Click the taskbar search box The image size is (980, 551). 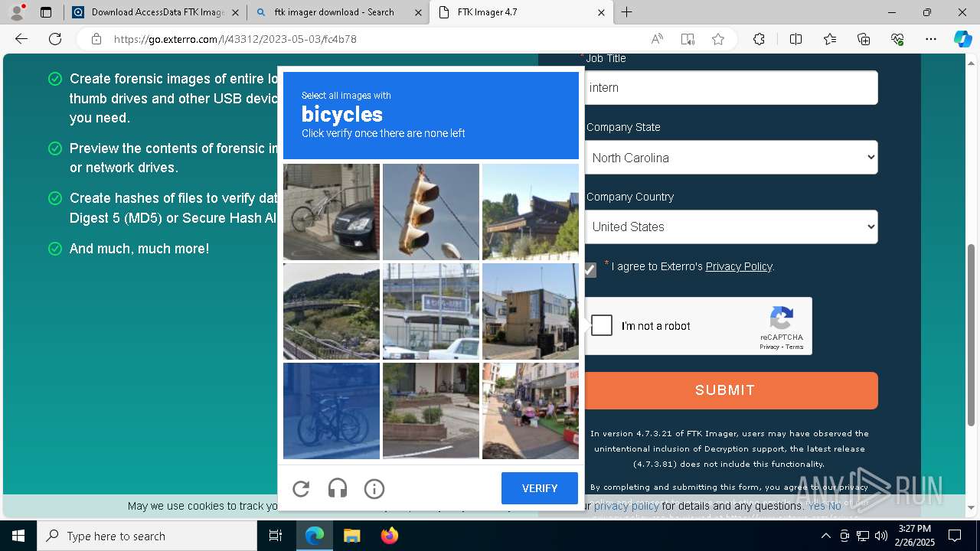[147, 536]
